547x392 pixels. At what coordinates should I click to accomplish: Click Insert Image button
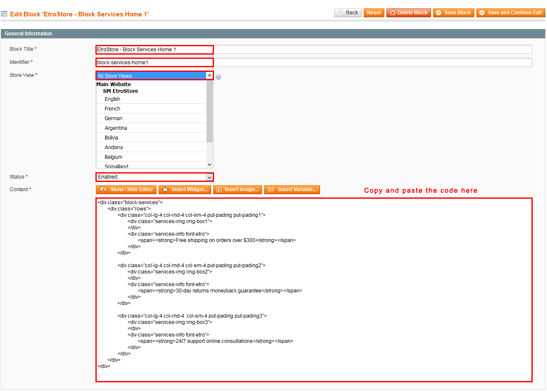pos(238,189)
